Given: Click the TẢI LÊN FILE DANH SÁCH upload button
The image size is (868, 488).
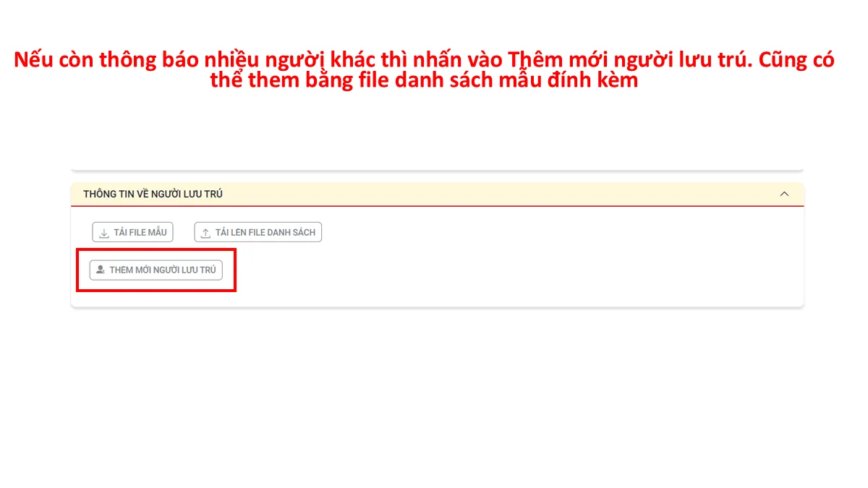Looking at the screenshot, I should tap(258, 232).
